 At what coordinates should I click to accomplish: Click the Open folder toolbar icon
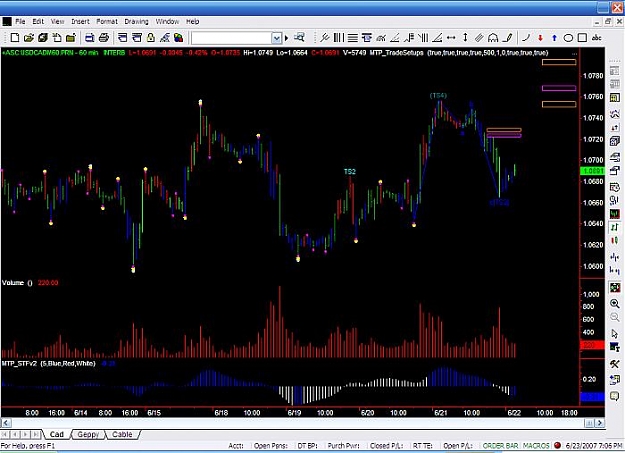point(29,38)
